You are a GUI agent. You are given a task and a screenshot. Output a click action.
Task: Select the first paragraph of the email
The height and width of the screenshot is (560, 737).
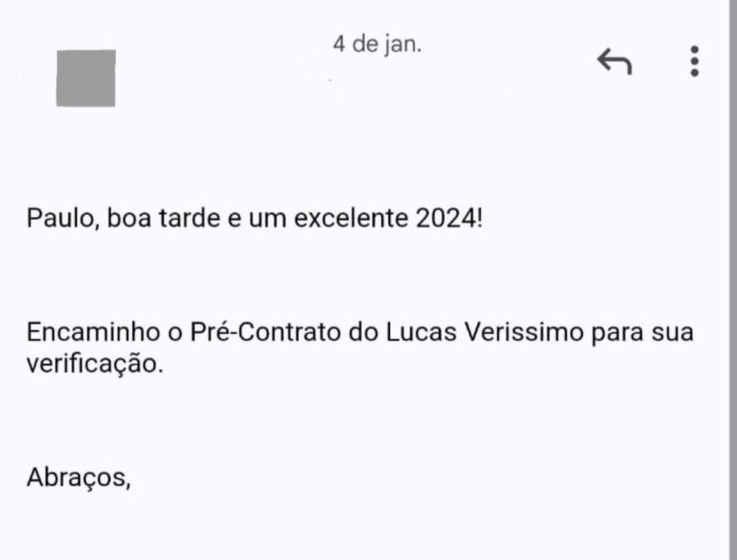pyautogui.click(x=255, y=218)
